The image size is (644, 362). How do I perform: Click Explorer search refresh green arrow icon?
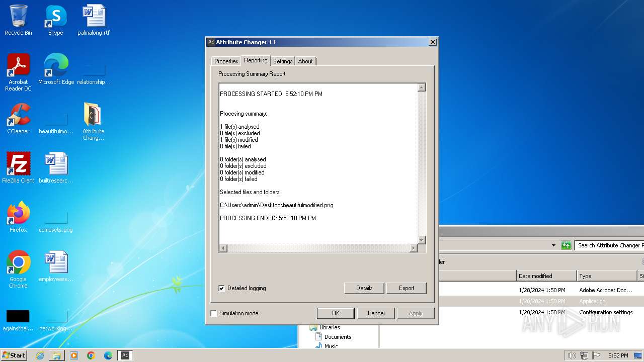tap(567, 245)
